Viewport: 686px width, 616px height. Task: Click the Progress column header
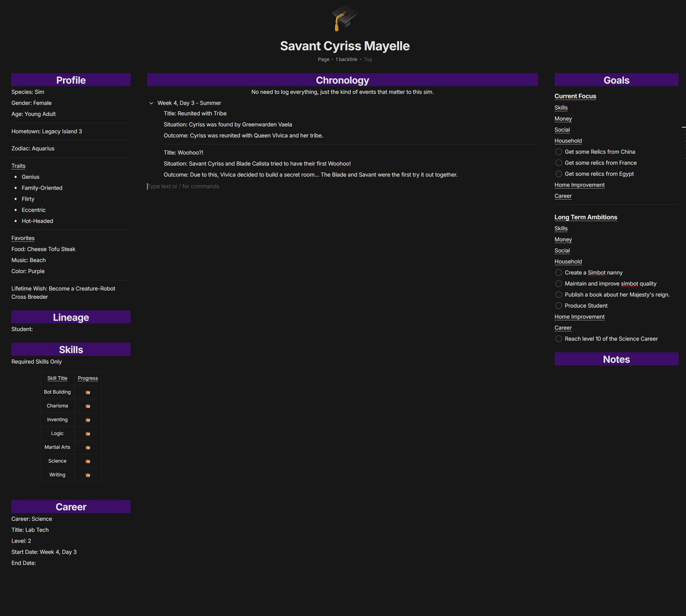pyautogui.click(x=88, y=378)
